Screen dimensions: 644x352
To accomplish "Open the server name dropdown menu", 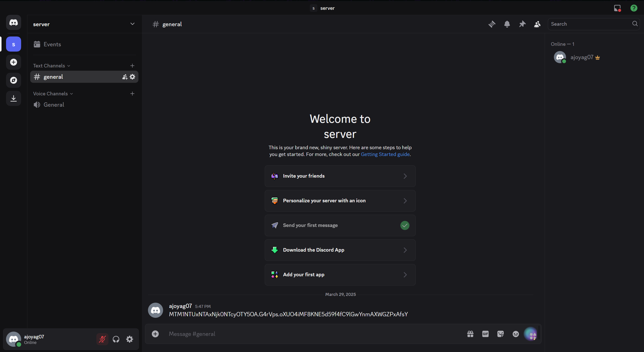I will 132,24.
